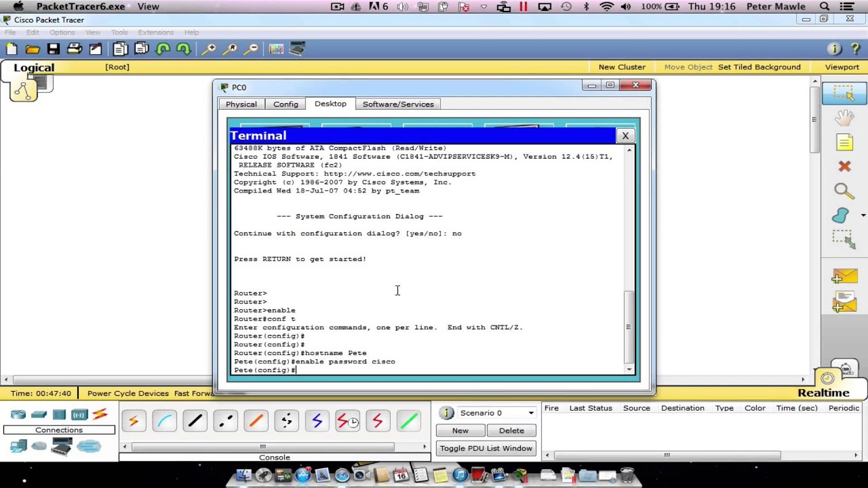This screenshot has height=488, width=868.
Task: Open a file using the folder icon
Action: click(33, 49)
